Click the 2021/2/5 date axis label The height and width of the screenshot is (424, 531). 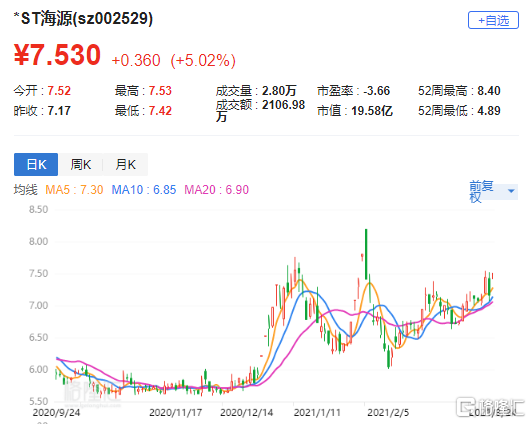coord(388,412)
